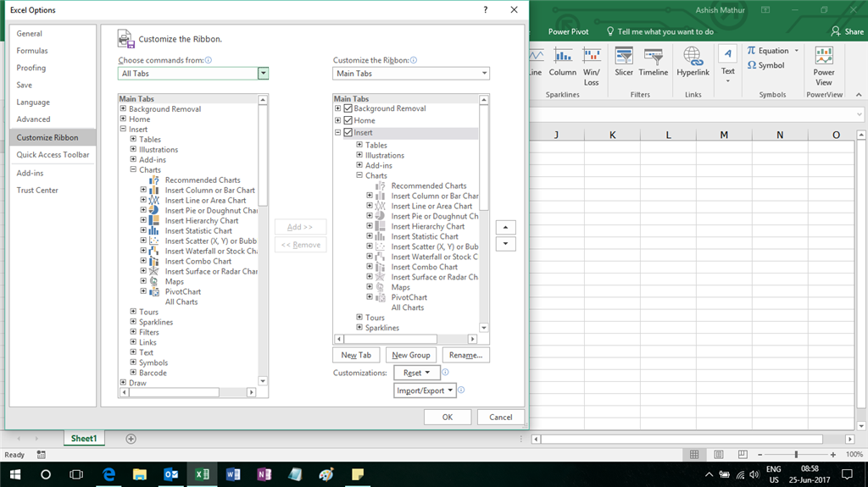The image size is (868, 487).
Task: Click the Slicer icon in Excel ribbon
Action: click(x=624, y=62)
